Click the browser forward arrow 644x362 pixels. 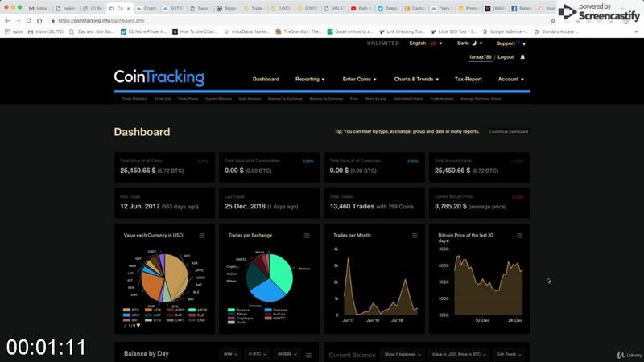point(18,21)
